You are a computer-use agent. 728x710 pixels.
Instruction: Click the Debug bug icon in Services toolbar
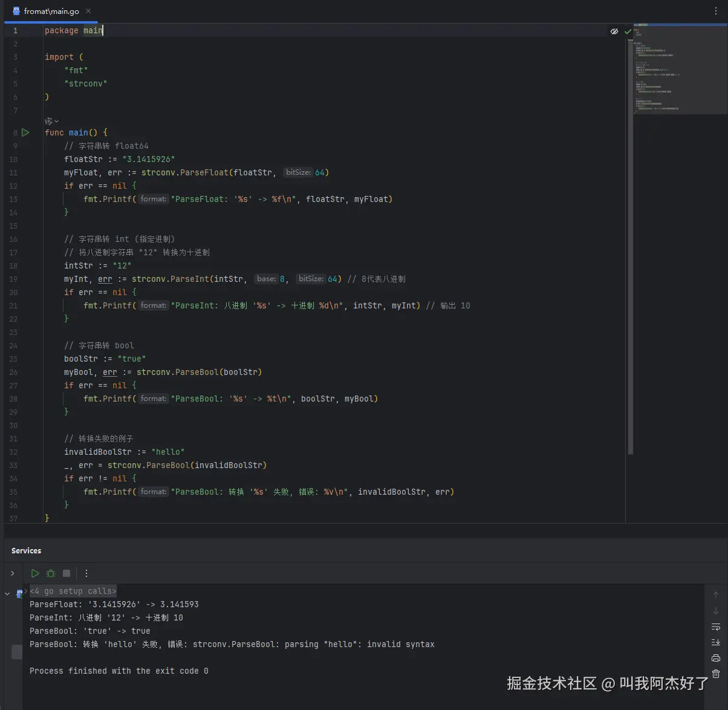[51, 573]
